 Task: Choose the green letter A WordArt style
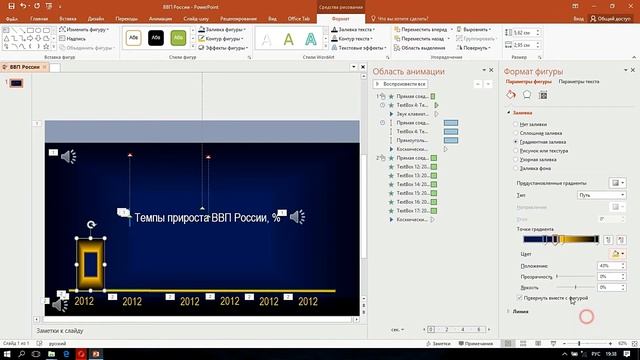point(289,40)
